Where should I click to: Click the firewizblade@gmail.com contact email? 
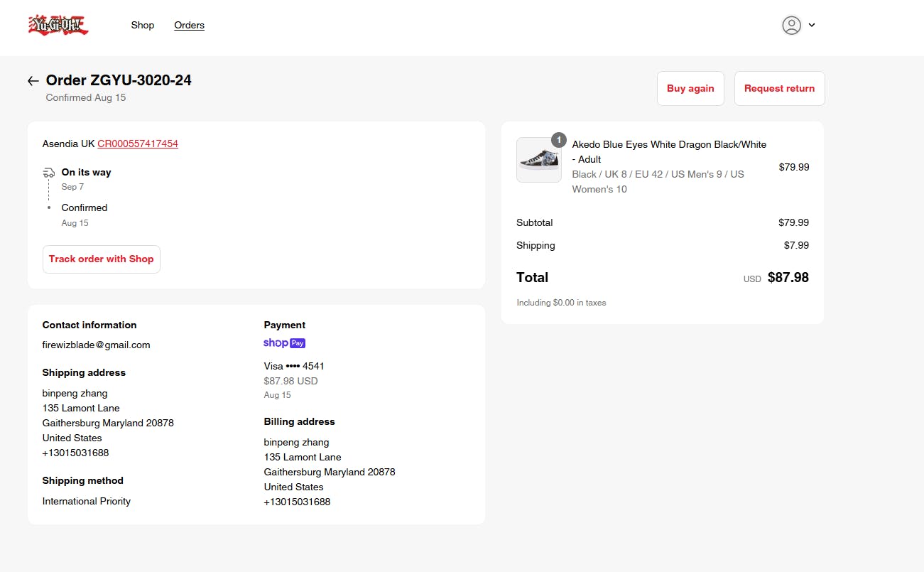pyautogui.click(x=97, y=345)
